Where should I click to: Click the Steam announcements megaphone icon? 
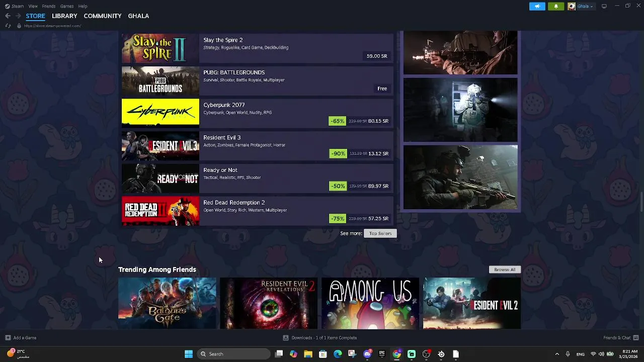(x=537, y=6)
